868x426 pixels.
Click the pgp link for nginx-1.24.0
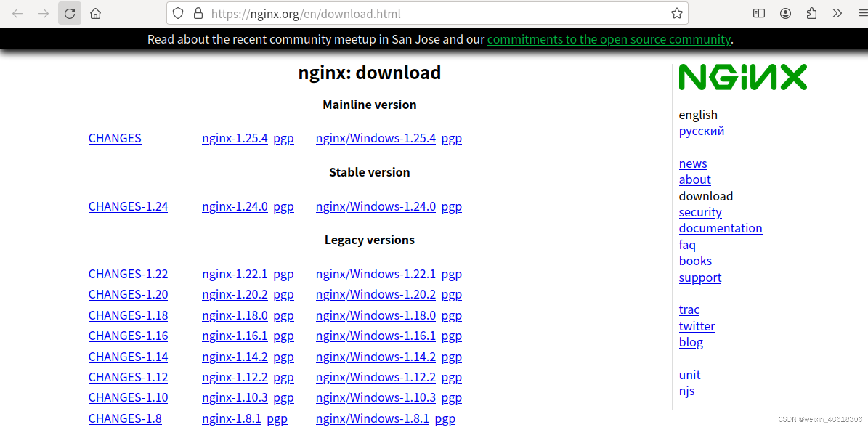pyautogui.click(x=283, y=206)
